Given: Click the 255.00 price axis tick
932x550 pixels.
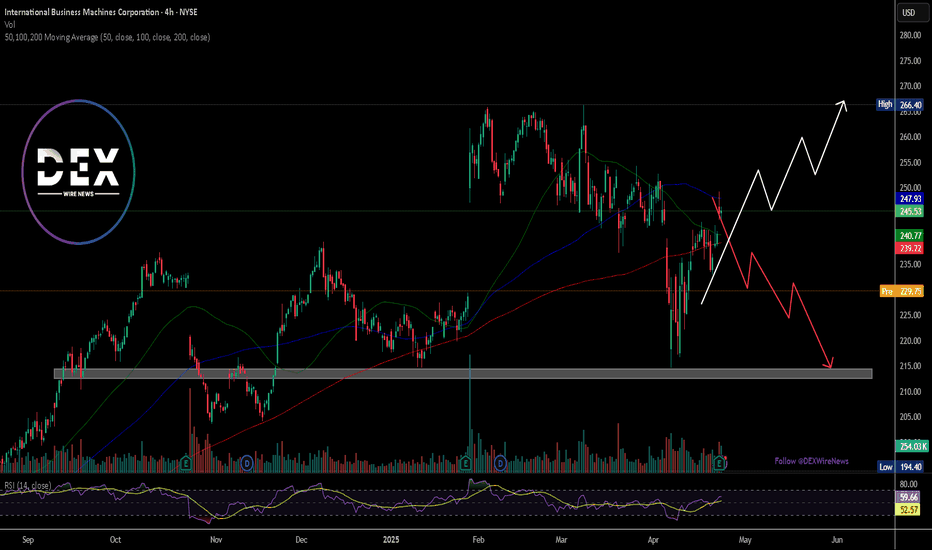Looking at the screenshot, I should pyautogui.click(x=910, y=162).
